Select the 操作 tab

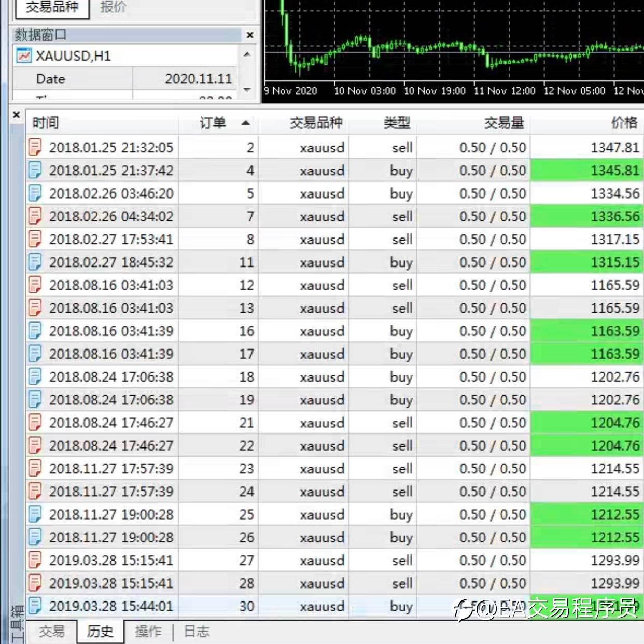click(148, 631)
